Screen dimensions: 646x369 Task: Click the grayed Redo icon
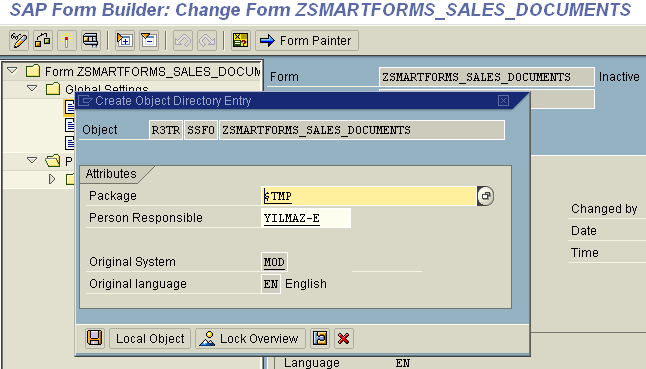(207, 41)
